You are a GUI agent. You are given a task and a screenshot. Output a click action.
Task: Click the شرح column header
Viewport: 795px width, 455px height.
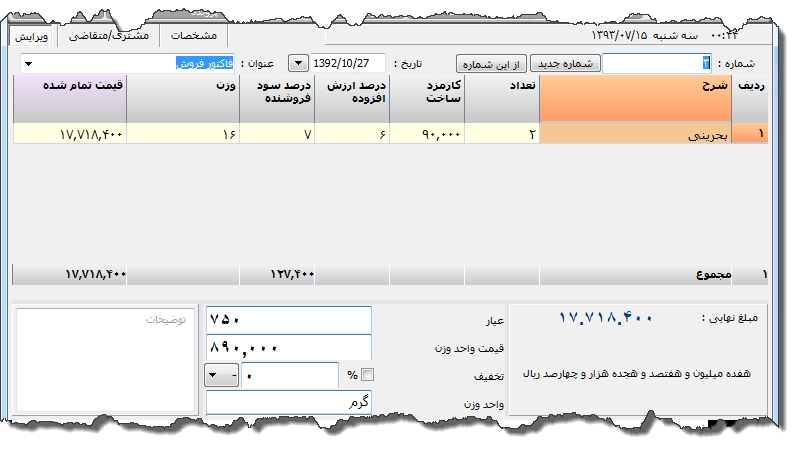635,98
